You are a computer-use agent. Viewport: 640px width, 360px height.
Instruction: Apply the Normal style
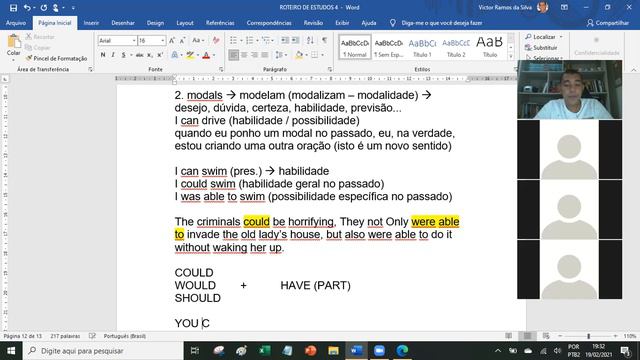coord(355,47)
